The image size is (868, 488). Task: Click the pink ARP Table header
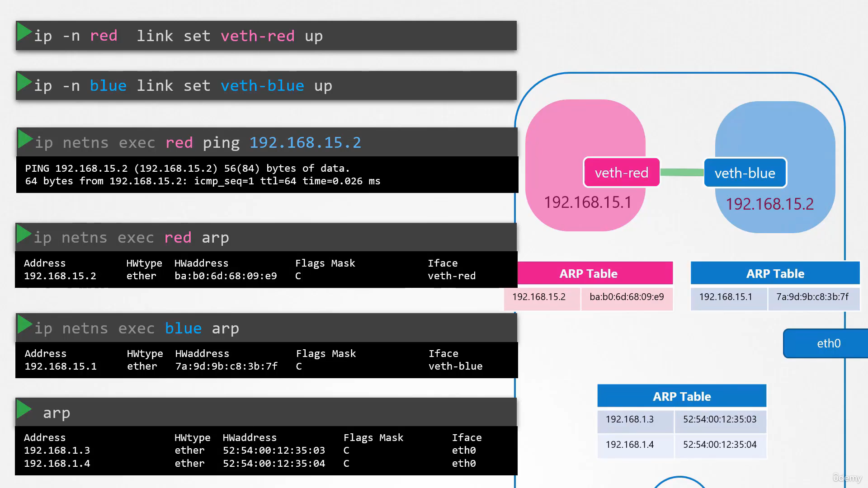[x=588, y=273]
